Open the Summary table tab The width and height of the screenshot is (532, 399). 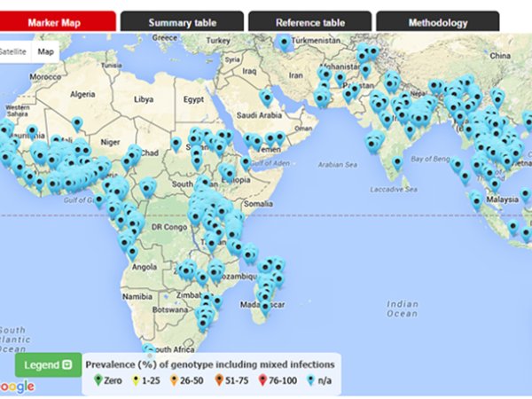coord(181,22)
